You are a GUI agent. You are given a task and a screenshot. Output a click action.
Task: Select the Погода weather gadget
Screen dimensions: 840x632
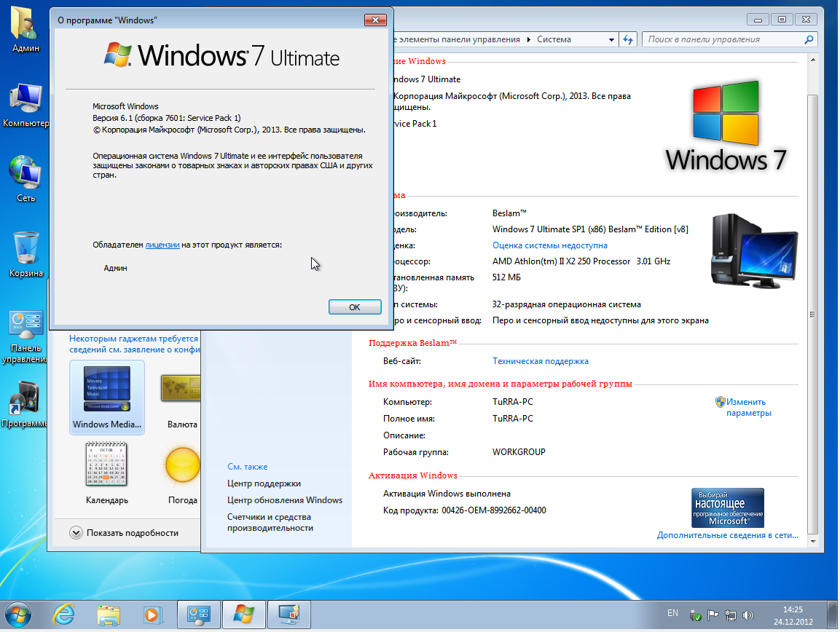181,473
